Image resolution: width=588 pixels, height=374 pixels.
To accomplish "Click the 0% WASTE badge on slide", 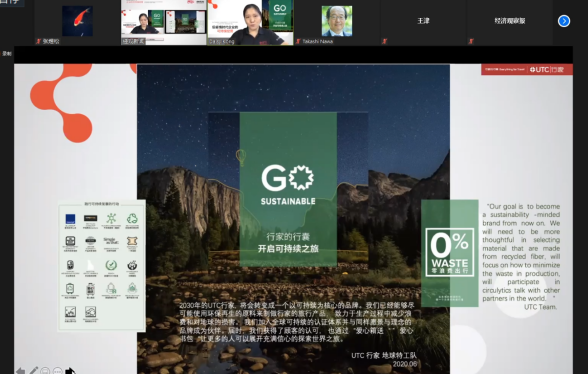I will [450, 252].
